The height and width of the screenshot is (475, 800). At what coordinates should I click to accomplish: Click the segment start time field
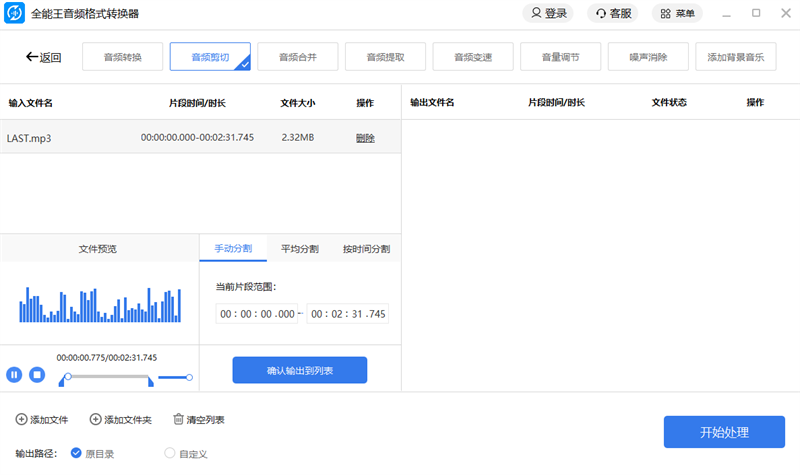click(257, 314)
